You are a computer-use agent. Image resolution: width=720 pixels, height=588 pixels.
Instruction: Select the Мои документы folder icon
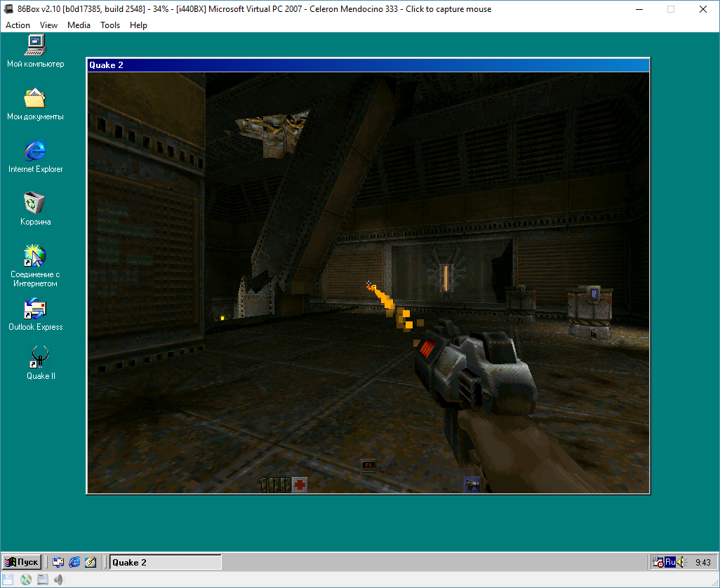point(35,104)
